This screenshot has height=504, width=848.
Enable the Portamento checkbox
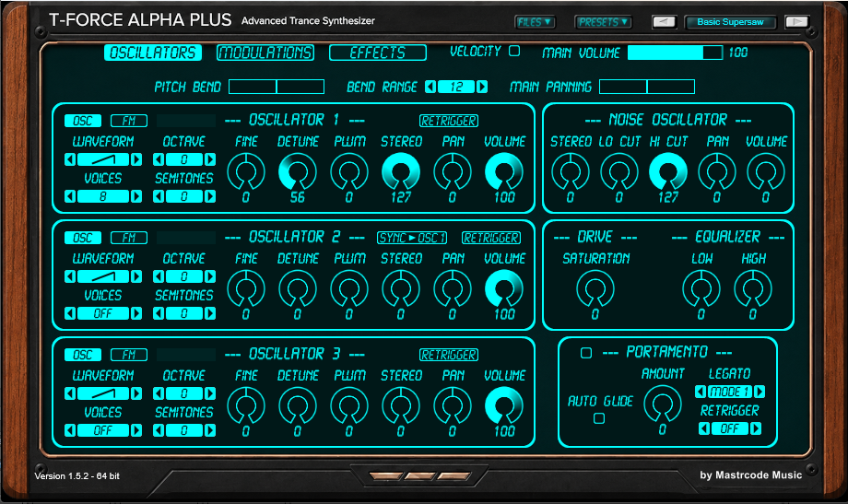pos(585,353)
